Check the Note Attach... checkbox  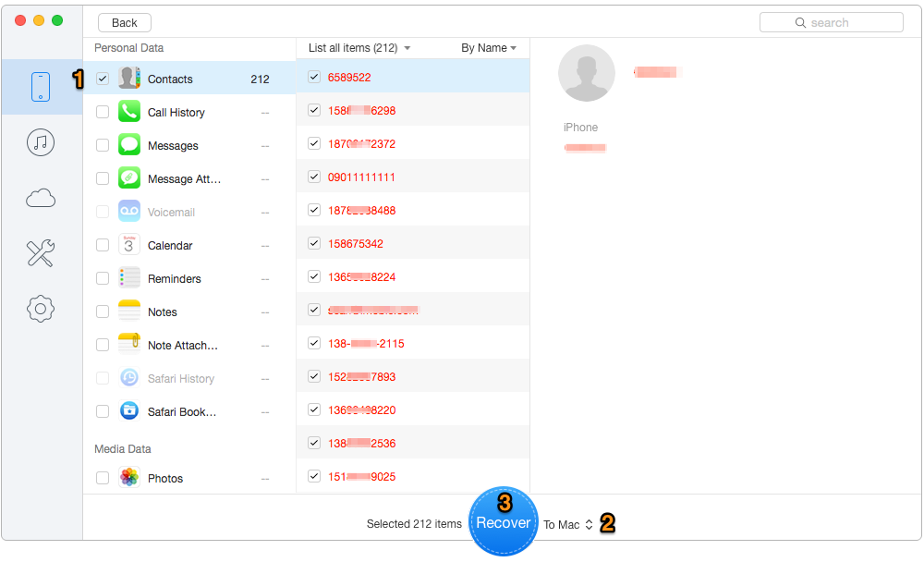(103, 345)
